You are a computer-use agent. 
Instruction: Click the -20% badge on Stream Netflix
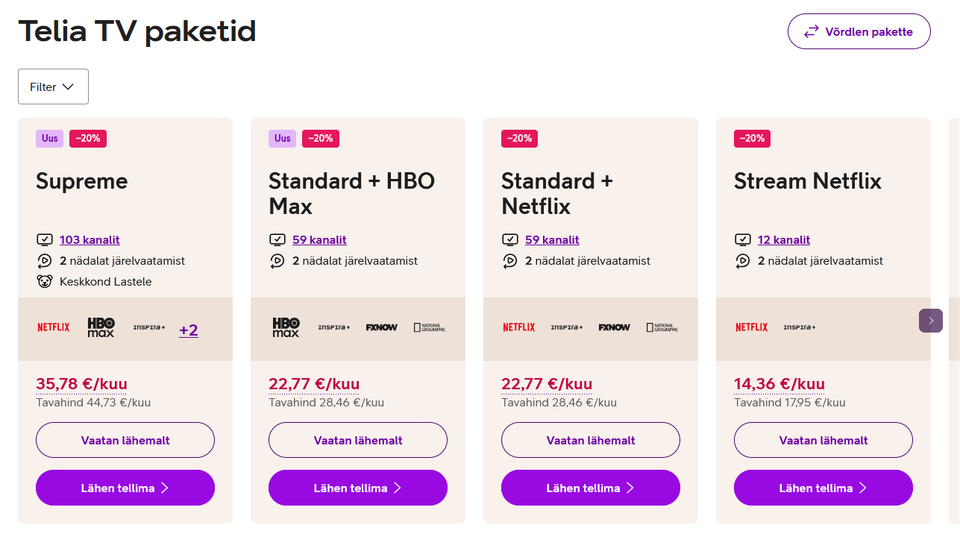pos(752,139)
